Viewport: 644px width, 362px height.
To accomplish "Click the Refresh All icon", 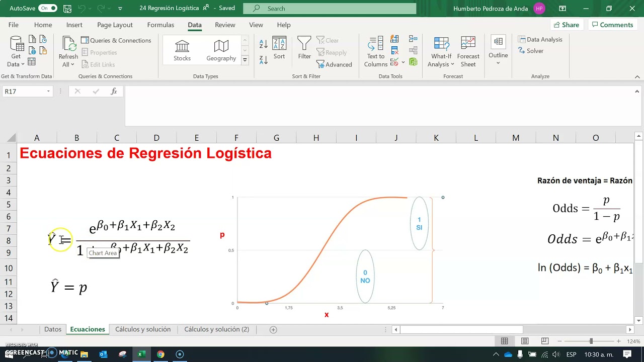I will [68, 44].
